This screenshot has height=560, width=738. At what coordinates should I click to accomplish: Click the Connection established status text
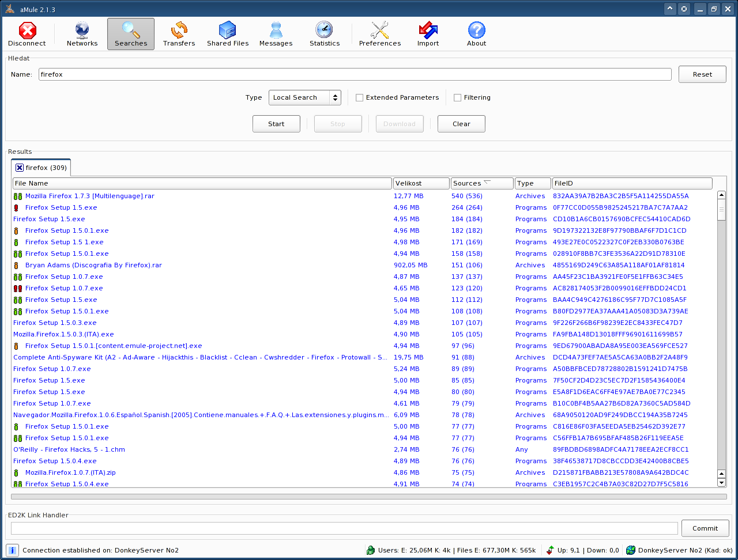point(101,550)
